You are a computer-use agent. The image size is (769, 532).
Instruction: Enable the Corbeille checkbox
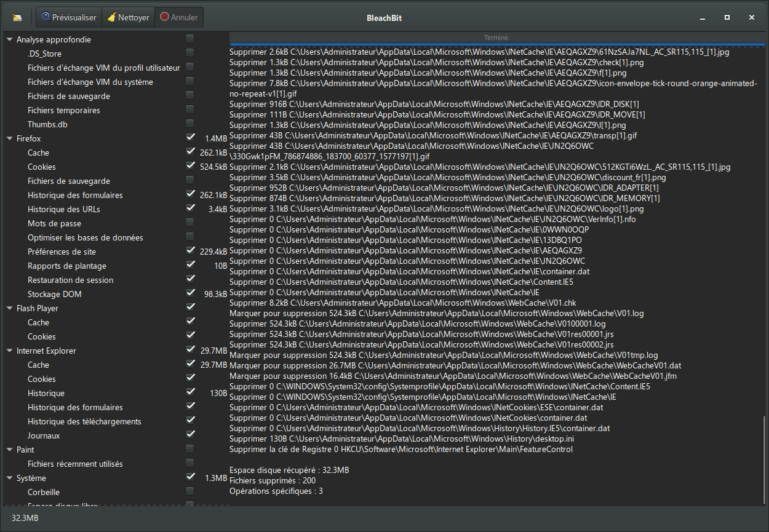click(x=190, y=491)
